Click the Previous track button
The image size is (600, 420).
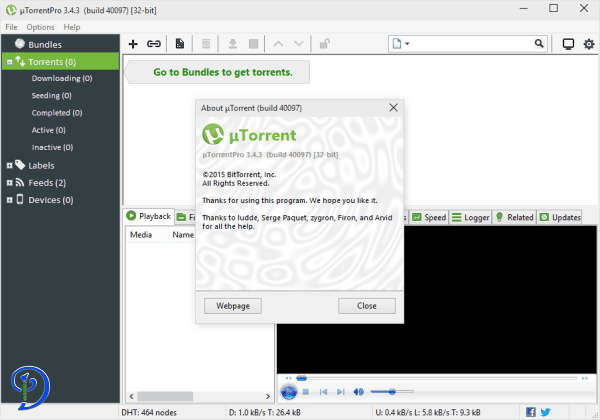point(323,392)
